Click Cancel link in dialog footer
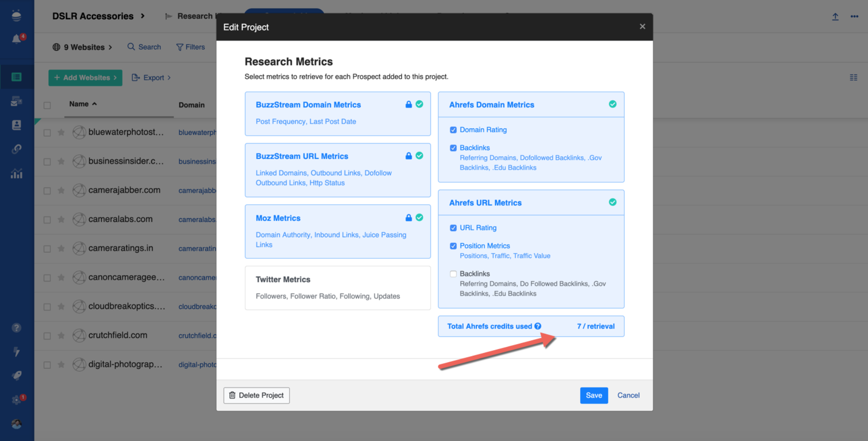This screenshot has width=868, height=441. 628,395
